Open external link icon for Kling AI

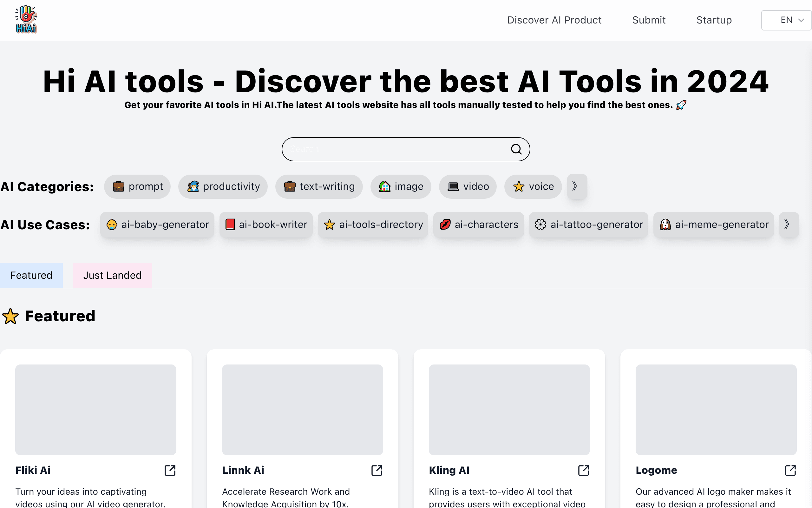coord(584,470)
